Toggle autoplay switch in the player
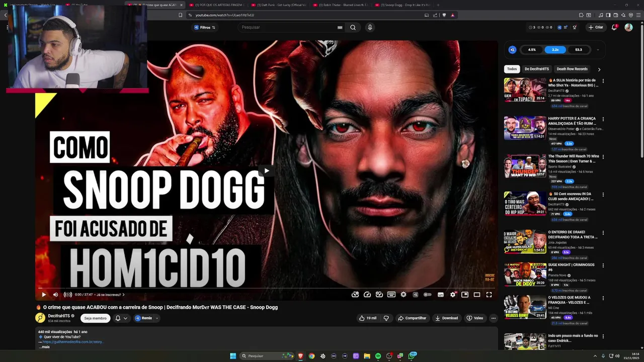 [428, 295]
